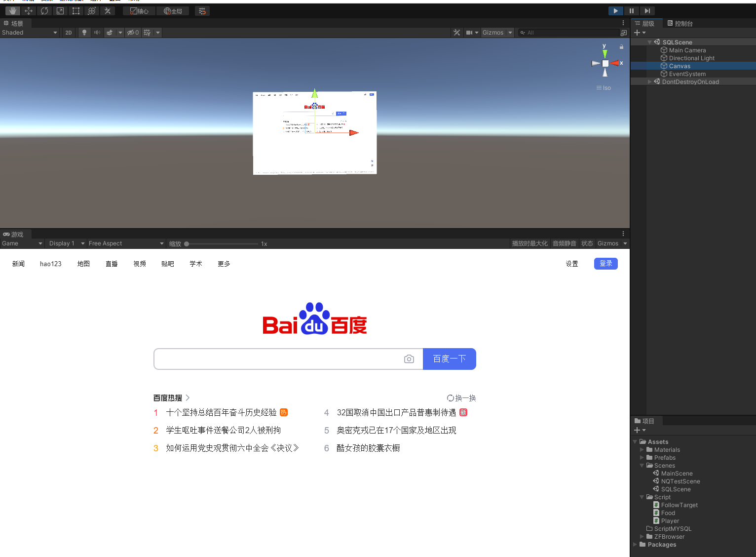The image size is (756, 557).
Task: Step one frame forward
Action: 647,11
